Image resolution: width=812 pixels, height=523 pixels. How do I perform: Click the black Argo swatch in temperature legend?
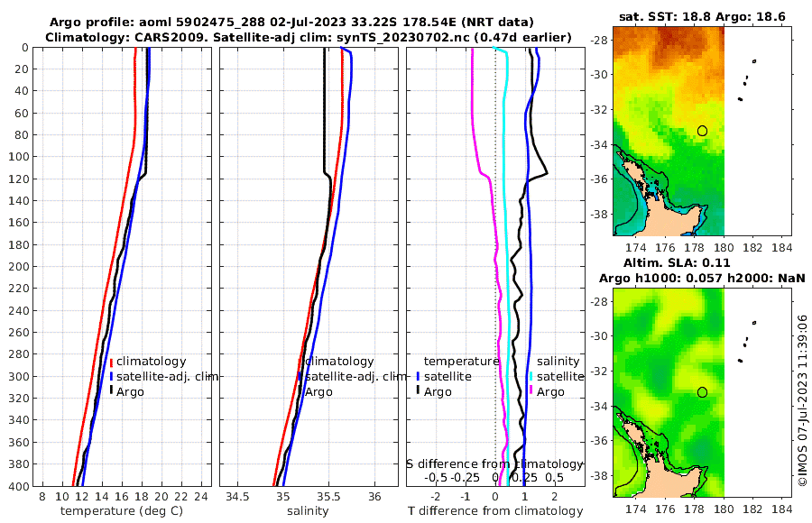[x=111, y=391]
